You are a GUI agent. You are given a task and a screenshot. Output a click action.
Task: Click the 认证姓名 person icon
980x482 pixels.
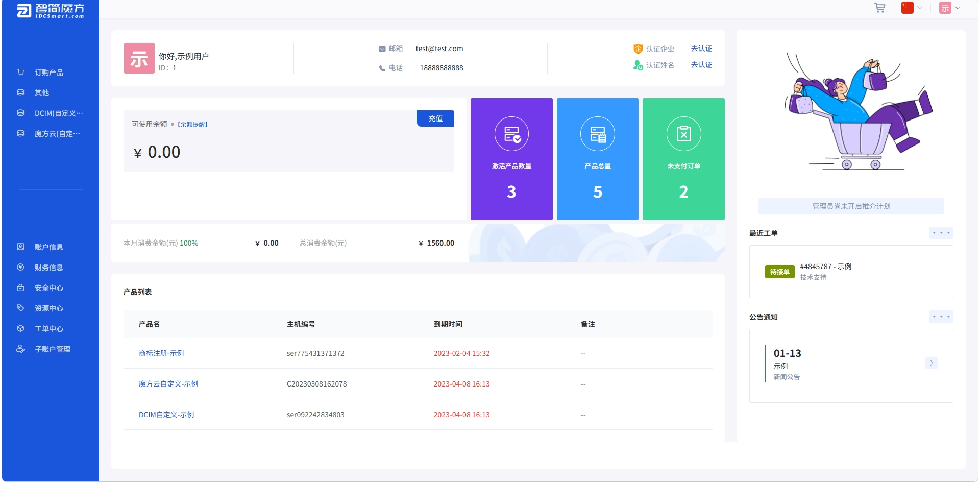coord(638,65)
